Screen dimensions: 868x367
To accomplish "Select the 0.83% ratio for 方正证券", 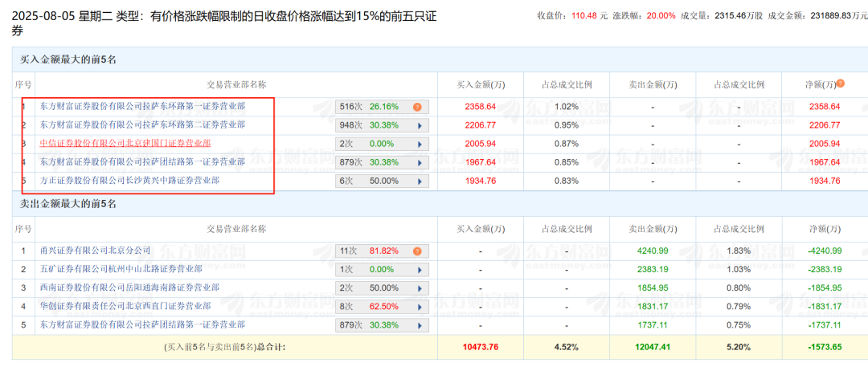I will (x=567, y=181).
